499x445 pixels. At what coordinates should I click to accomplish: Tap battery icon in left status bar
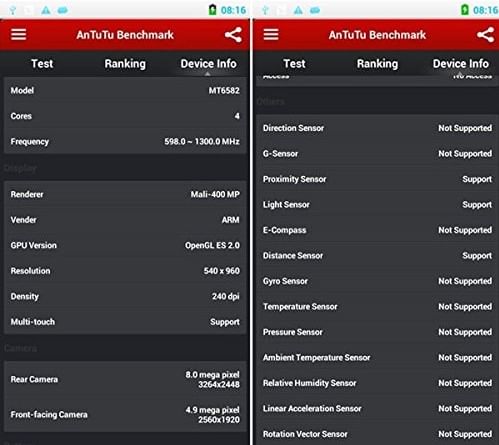212,10
